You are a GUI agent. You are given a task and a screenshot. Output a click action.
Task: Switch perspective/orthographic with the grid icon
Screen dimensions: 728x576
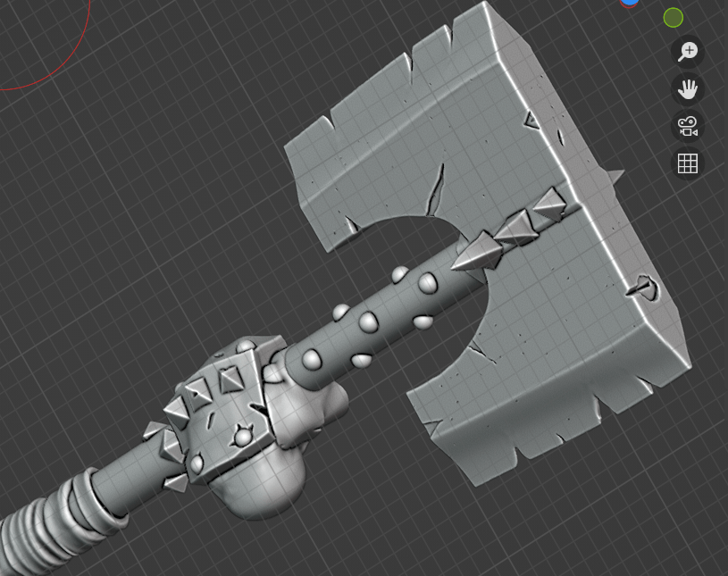(687, 163)
